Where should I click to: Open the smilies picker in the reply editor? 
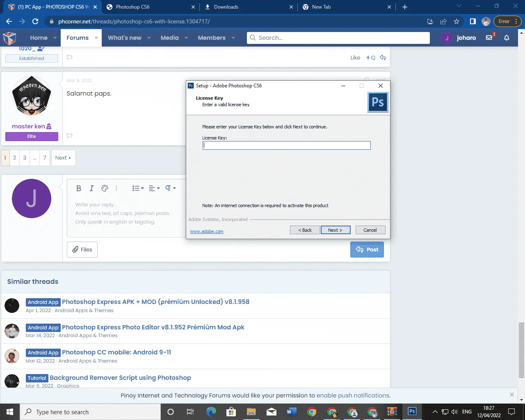(105, 188)
